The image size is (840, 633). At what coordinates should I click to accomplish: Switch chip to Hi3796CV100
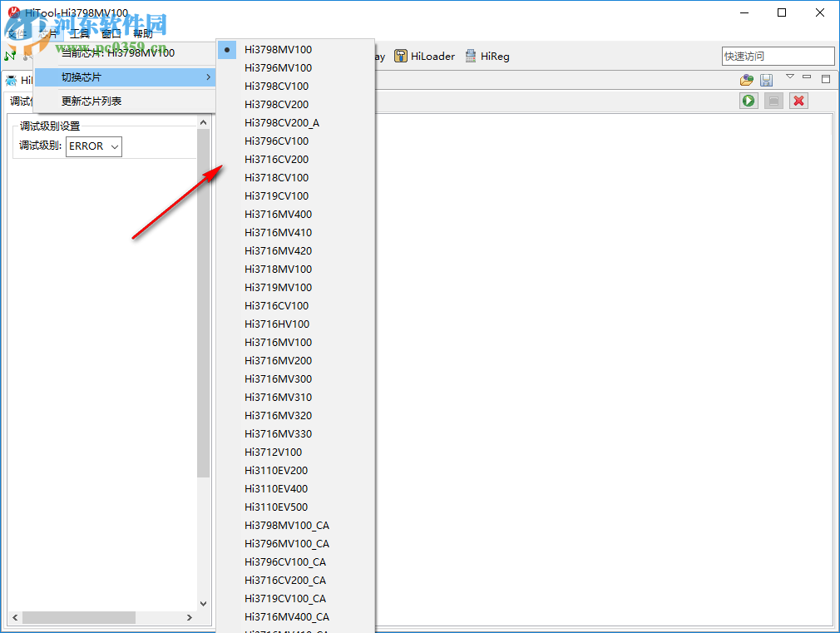pyautogui.click(x=295, y=141)
